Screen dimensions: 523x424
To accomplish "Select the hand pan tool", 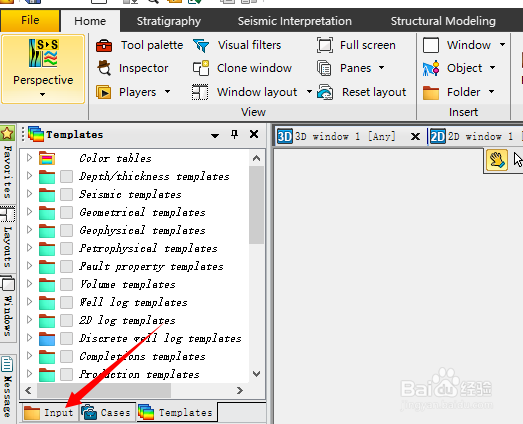I will pos(497,160).
